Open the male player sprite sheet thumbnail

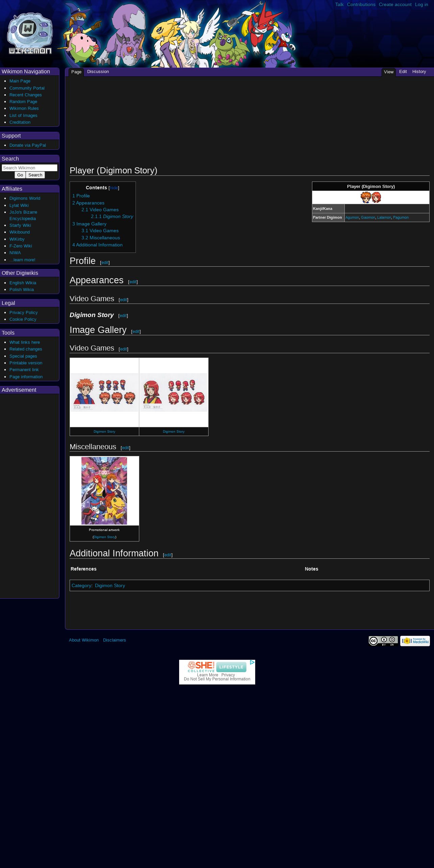point(104,392)
